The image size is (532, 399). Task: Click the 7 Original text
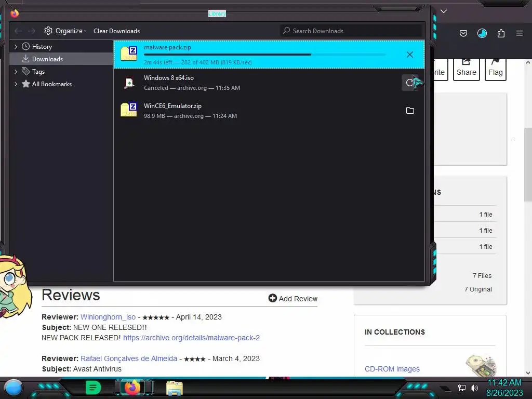[x=478, y=289]
